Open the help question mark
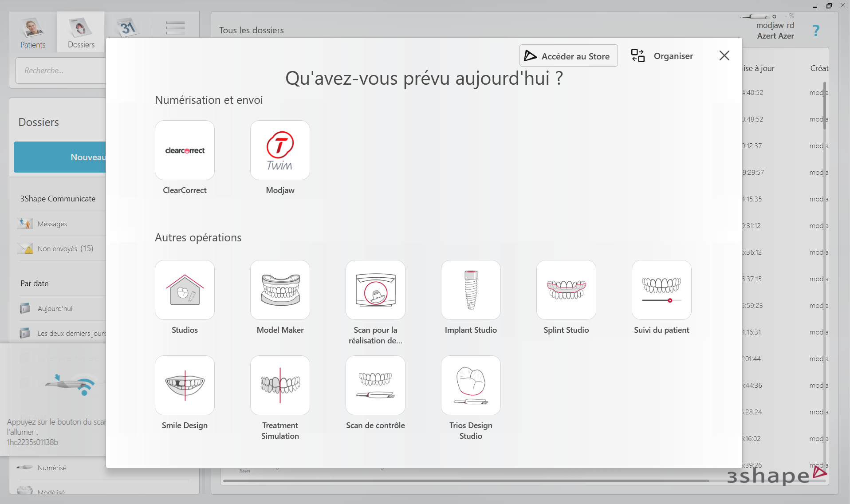Screen dimensions: 850x504 pyautogui.click(x=815, y=31)
